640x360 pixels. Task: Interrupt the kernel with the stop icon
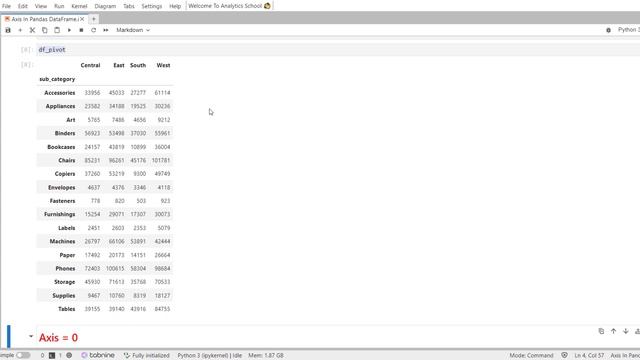click(x=81, y=30)
